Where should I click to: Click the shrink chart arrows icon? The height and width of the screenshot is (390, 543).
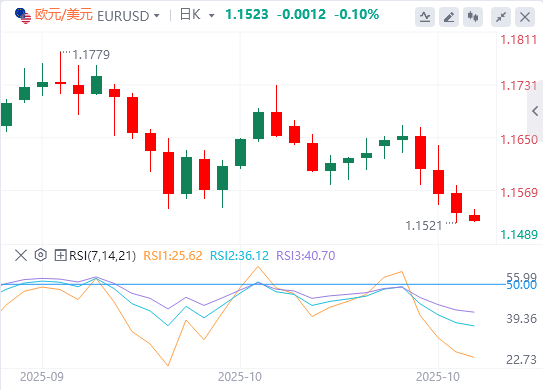pos(501,17)
